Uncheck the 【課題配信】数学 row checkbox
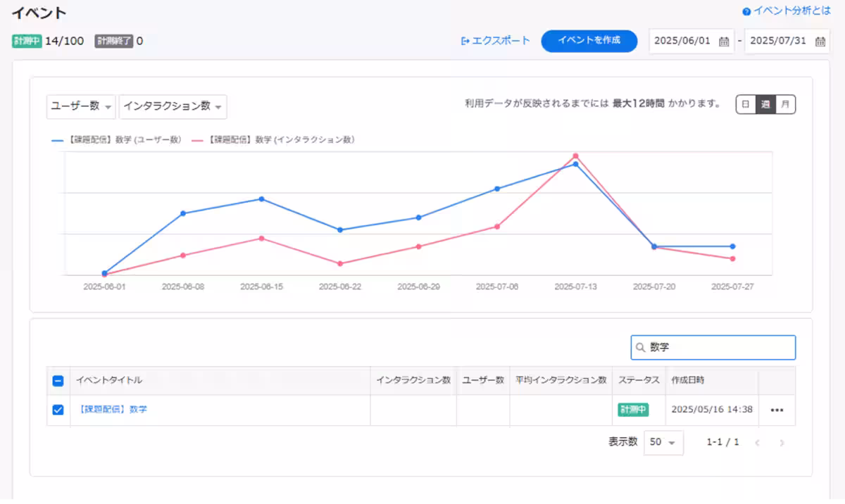This screenshot has height=504, width=845. (58, 409)
